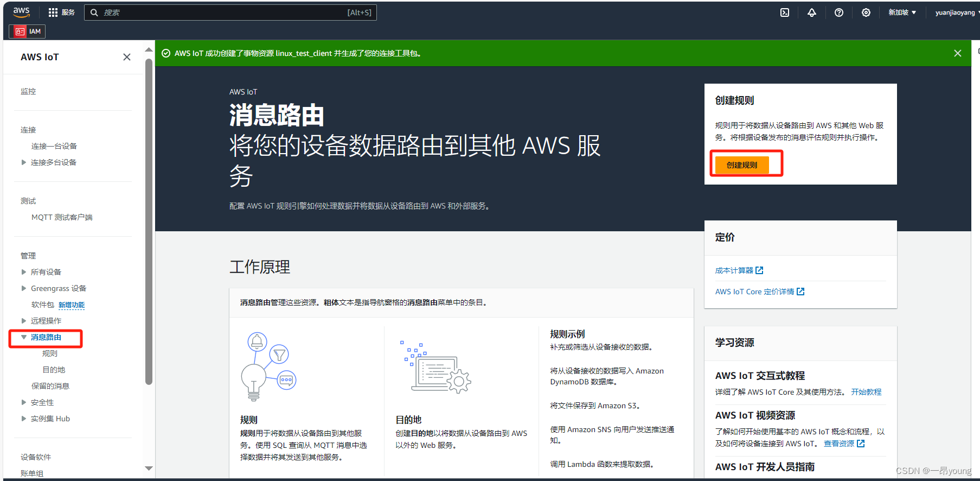Click the external link icon beside 成本计算器
The image size is (980, 481).
pyautogui.click(x=759, y=270)
